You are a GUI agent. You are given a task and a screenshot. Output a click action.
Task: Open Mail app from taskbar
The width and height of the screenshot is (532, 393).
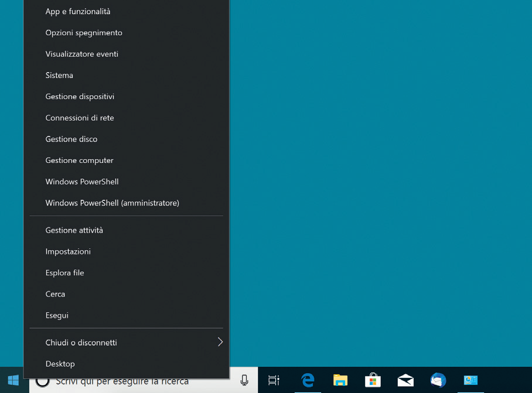[405, 381]
